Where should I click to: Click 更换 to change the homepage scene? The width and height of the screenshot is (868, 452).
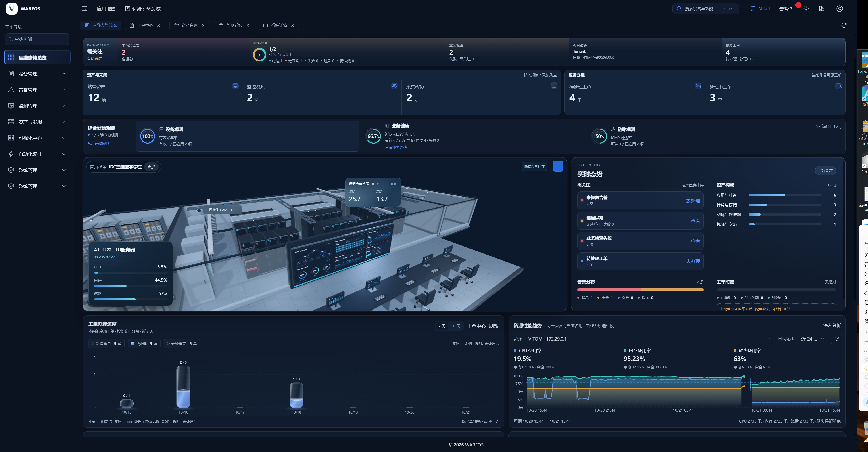pos(151,167)
